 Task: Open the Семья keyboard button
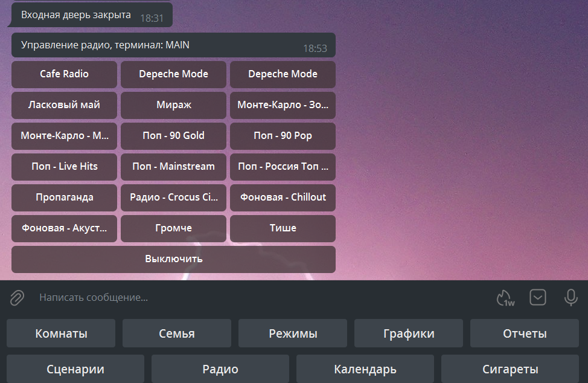point(177,333)
